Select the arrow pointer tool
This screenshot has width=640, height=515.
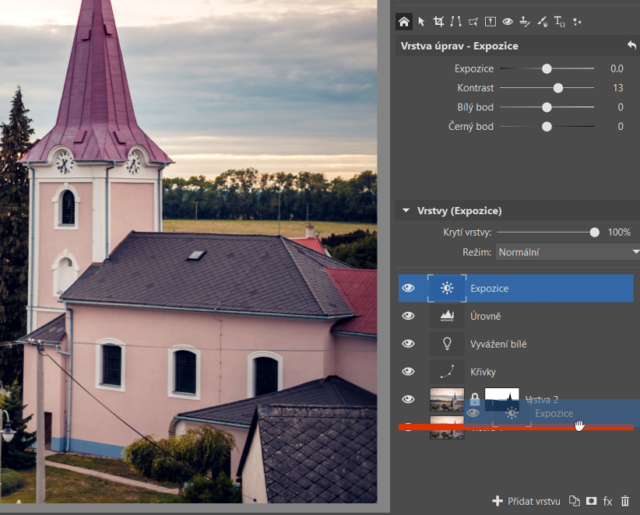[x=421, y=21]
